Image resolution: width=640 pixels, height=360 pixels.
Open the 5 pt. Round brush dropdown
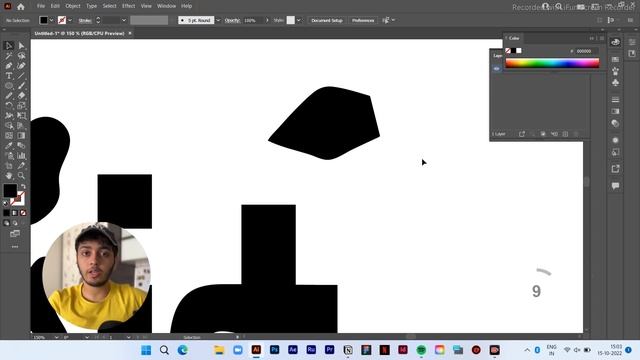218,20
